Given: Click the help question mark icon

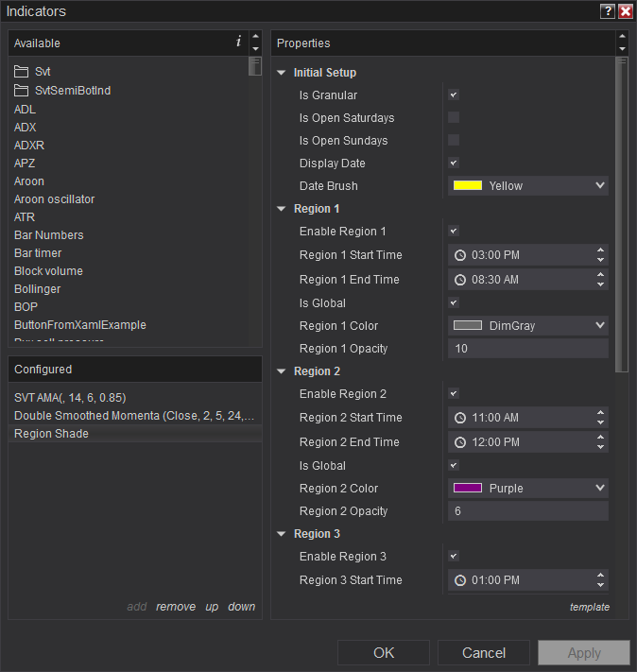Looking at the screenshot, I should click(607, 11).
